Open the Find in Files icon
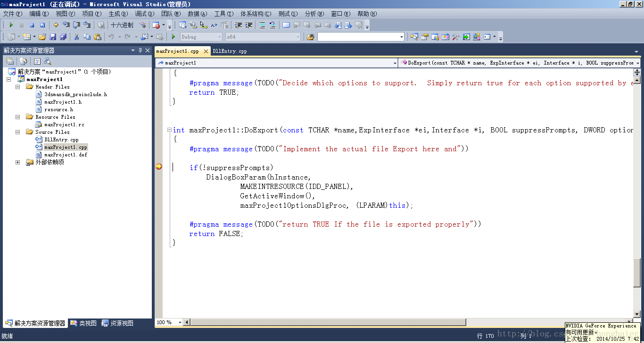The width and height of the screenshot is (644, 343). pos(310,37)
